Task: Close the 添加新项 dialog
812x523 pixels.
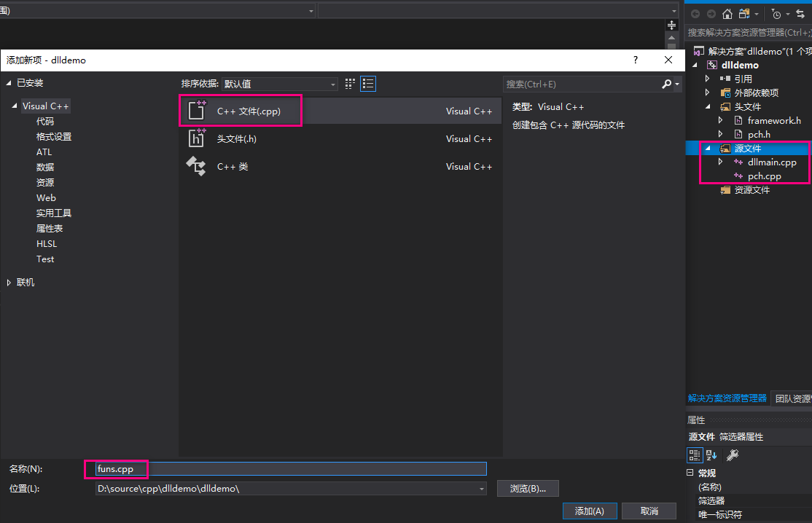Action: 668,60
